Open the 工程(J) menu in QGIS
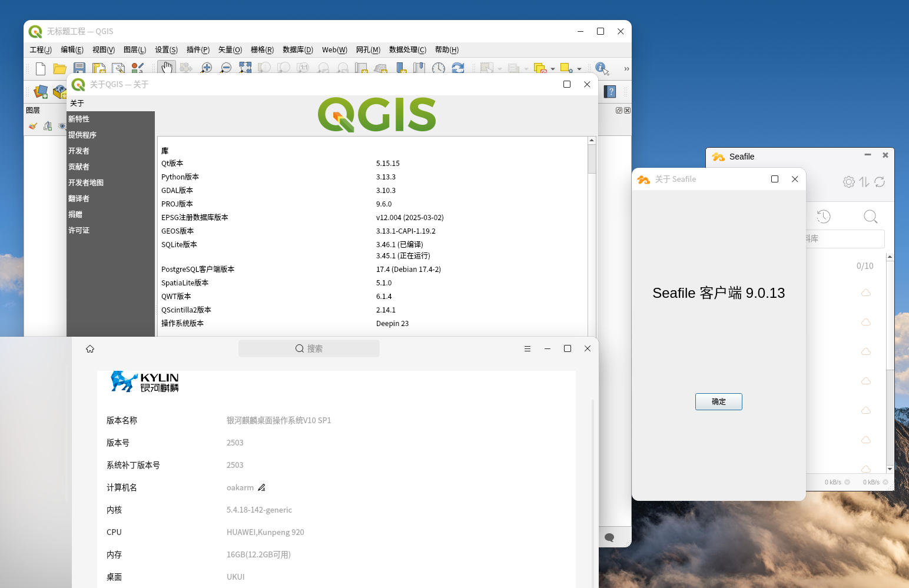This screenshot has height=588, width=909. (x=41, y=49)
